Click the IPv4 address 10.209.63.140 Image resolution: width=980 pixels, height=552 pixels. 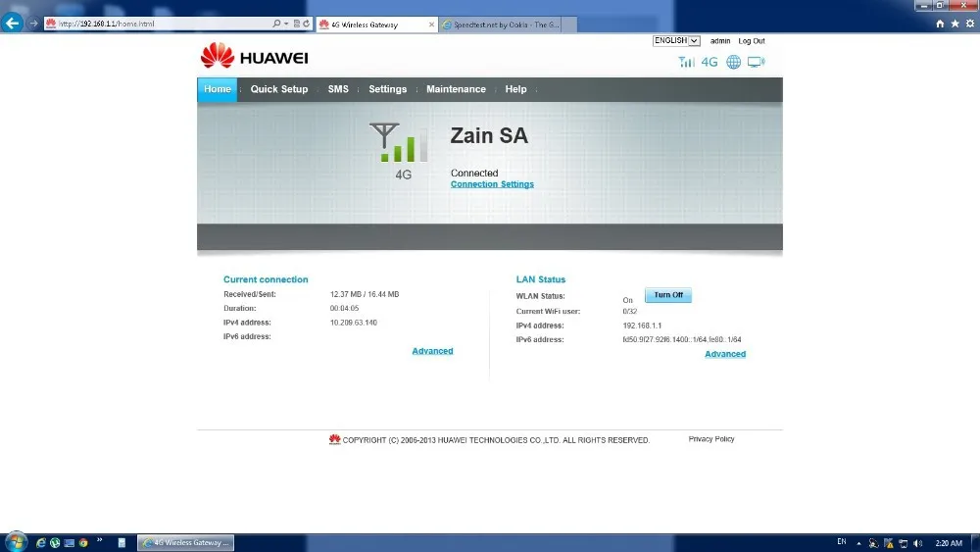pyautogui.click(x=353, y=324)
